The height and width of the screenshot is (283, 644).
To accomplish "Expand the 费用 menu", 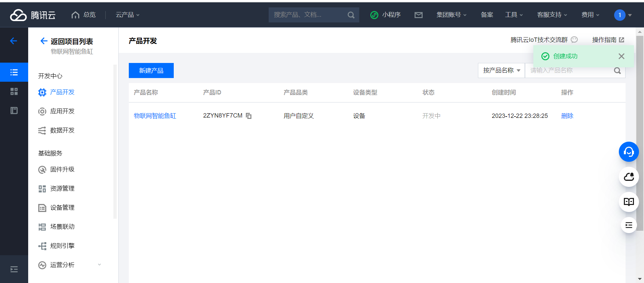I will [590, 15].
